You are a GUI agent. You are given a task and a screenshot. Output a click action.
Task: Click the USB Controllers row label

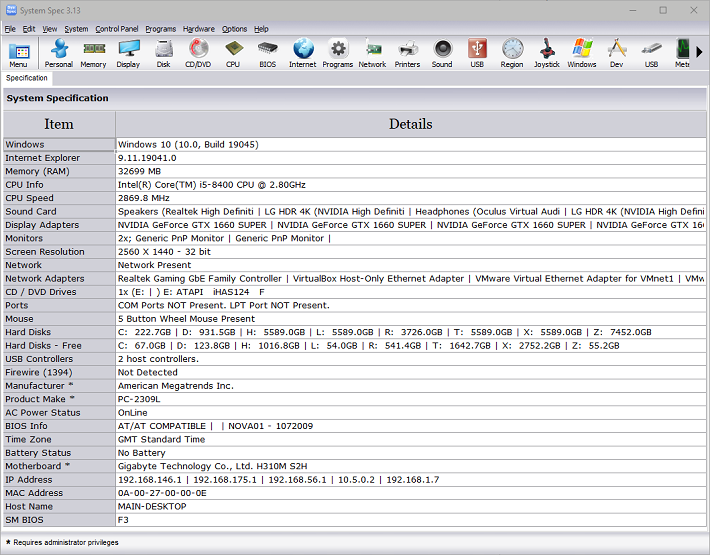coord(59,359)
